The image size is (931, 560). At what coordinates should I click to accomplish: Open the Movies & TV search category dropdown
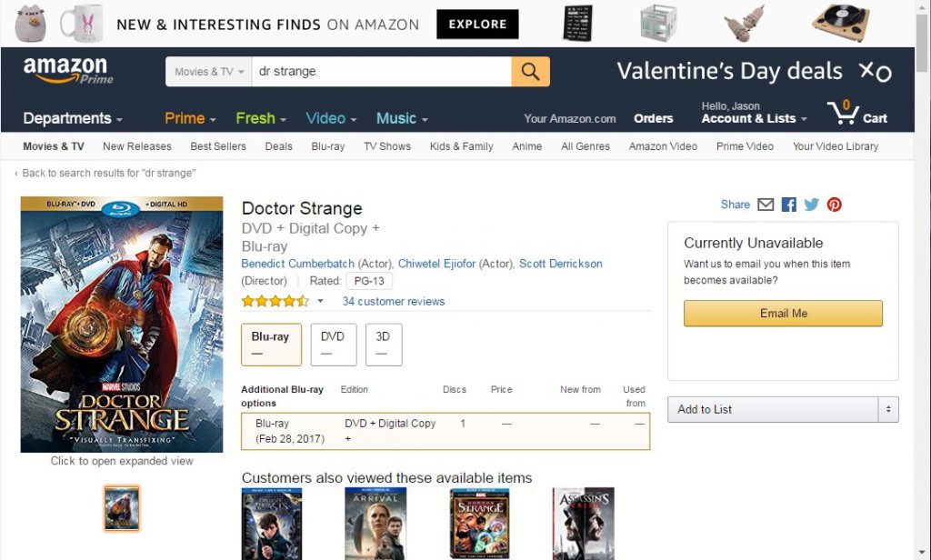point(209,72)
